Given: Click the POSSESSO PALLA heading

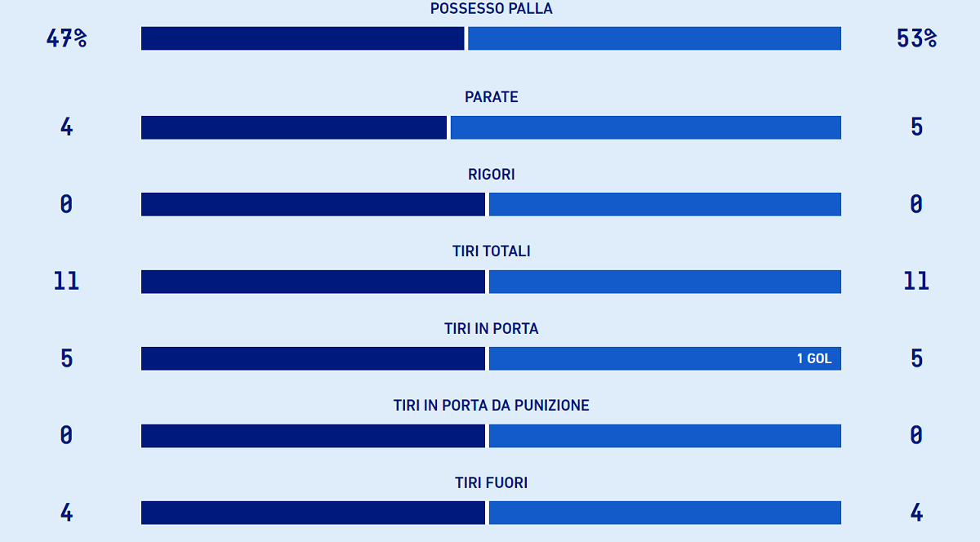Looking at the screenshot, I should tap(491, 9).
